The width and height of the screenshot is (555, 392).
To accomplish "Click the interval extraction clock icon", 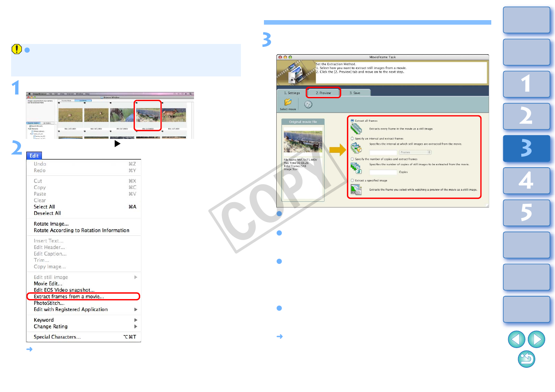I will pos(356,148).
